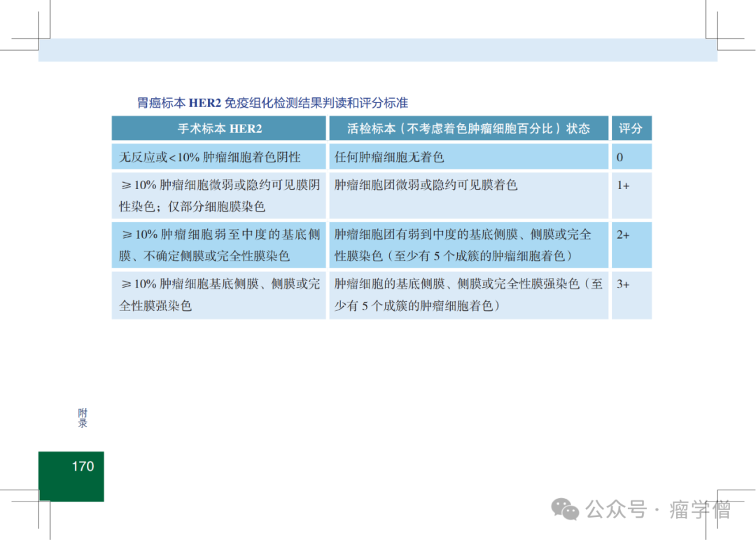This screenshot has height=540, width=756.
Task: Click cell '任何肿瘤细胞无着色'
Action: coord(468,156)
